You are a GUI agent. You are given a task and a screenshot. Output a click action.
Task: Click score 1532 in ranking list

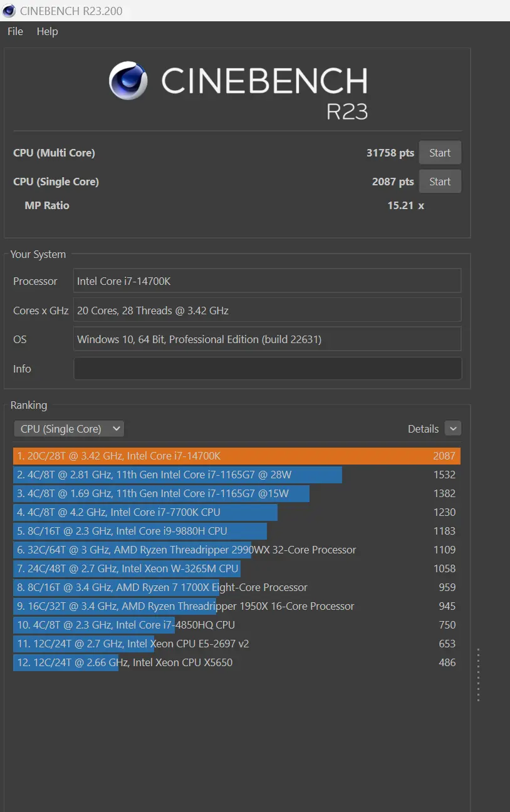point(444,475)
